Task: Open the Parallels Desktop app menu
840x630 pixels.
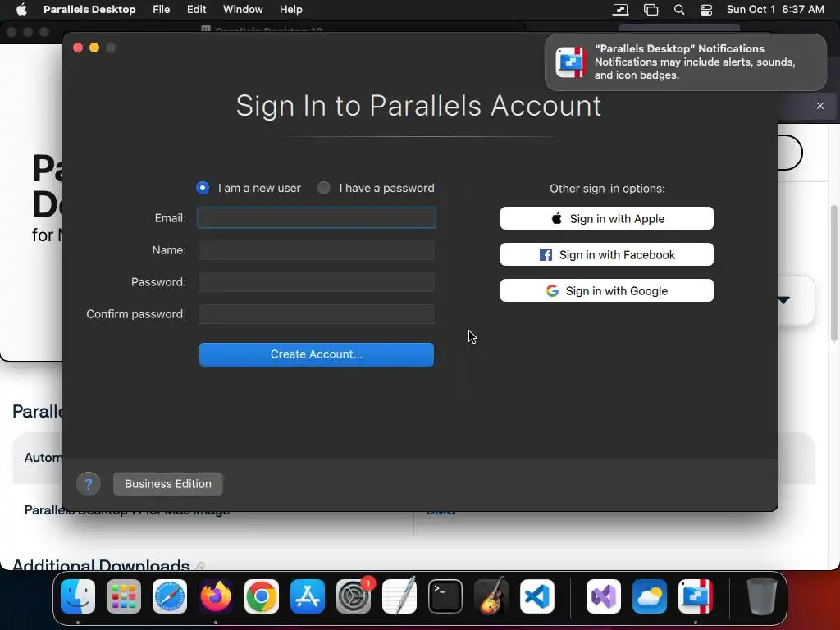Action: coord(89,10)
